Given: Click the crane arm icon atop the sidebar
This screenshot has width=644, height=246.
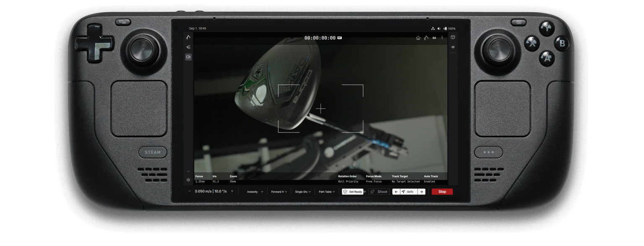Looking at the screenshot, I should 188,37.
